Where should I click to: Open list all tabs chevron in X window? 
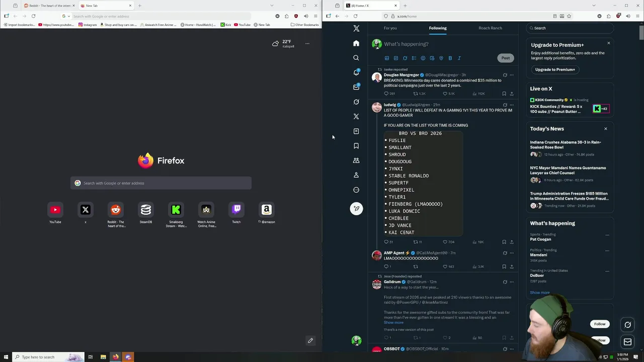click(x=594, y=6)
